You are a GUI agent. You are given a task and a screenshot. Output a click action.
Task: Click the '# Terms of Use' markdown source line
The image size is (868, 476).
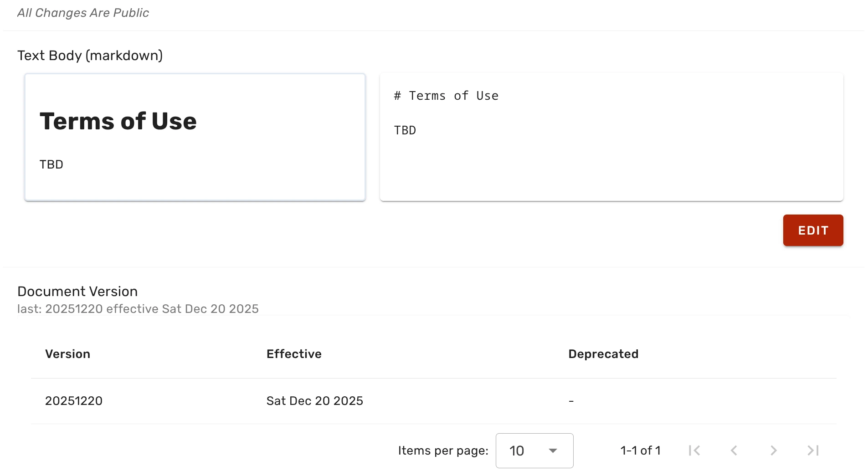(446, 96)
